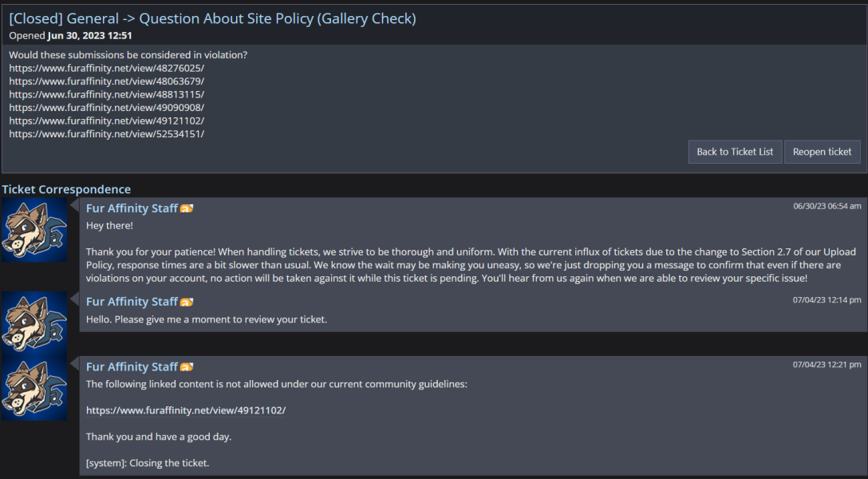The width and height of the screenshot is (868, 479).
Task: Click Fur Affinity Staff name on first reply
Action: pyautogui.click(x=132, y=208)
